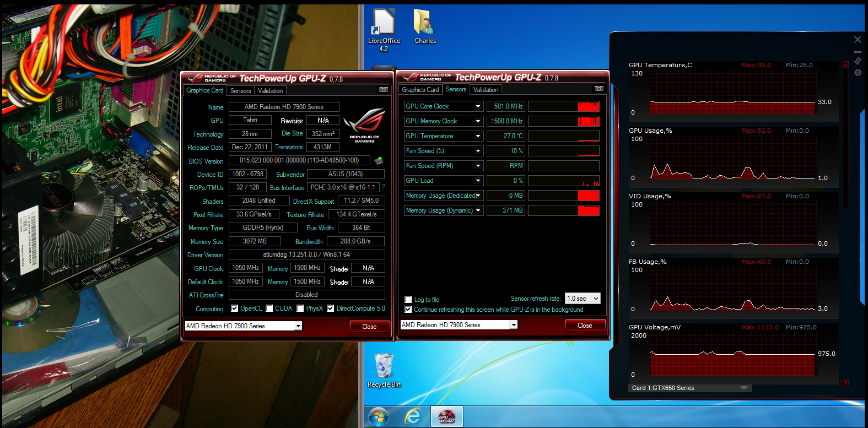Switch to Validation tab in left GPU-Z window

(x=271, y=91)
